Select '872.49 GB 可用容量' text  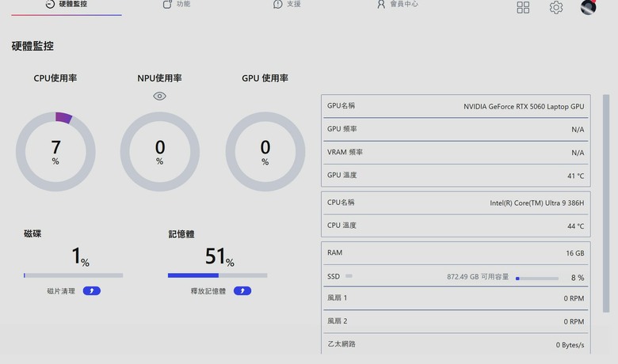coord(478,277)
